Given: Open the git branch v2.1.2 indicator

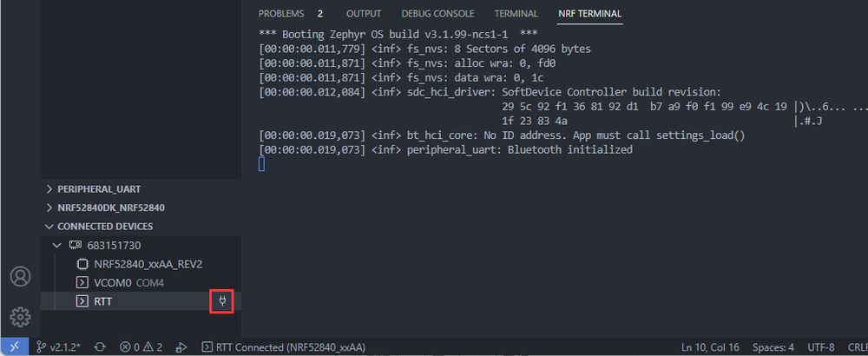Looking at the screenshot, I should click(x=59, y=346).
